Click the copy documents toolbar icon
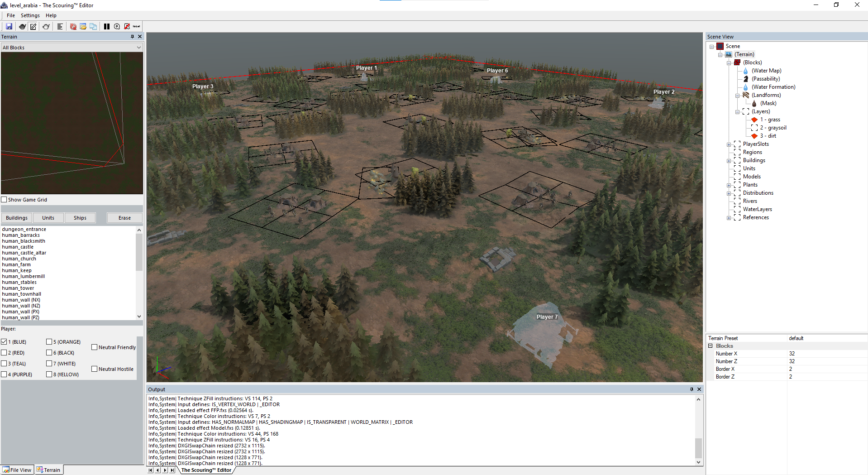 pyautogui.click(x=93, y=26)
